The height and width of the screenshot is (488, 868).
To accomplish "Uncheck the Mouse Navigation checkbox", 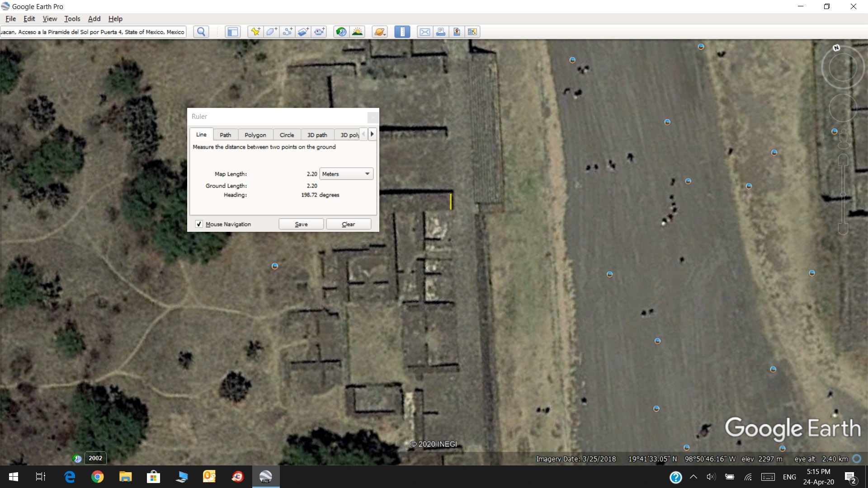I will [x=199, y=224].
